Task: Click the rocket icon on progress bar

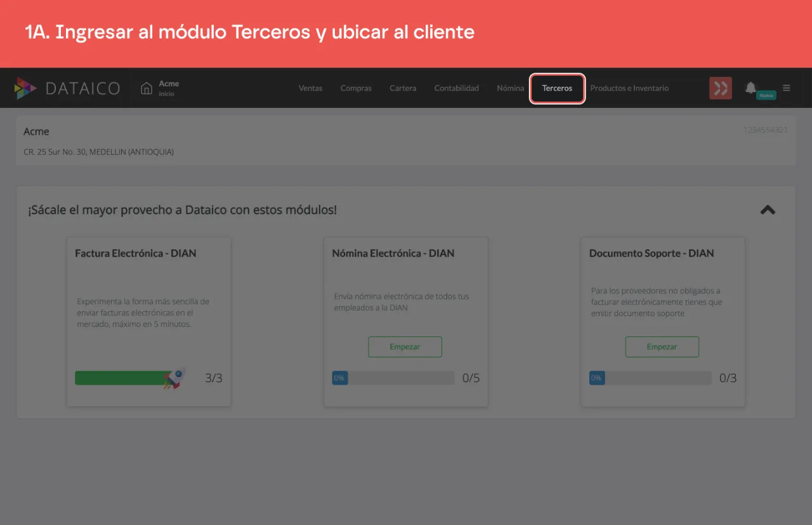Action: [x=174, y=378]
